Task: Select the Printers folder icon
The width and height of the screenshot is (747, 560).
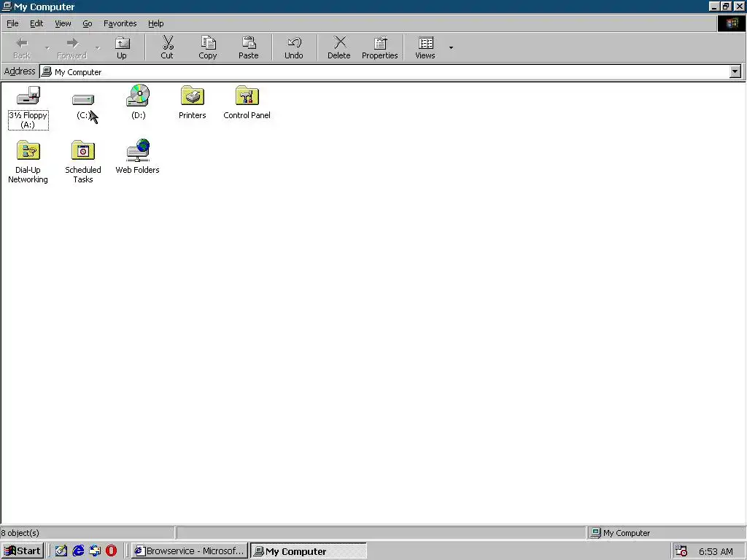Action: [x=192, y=96]
